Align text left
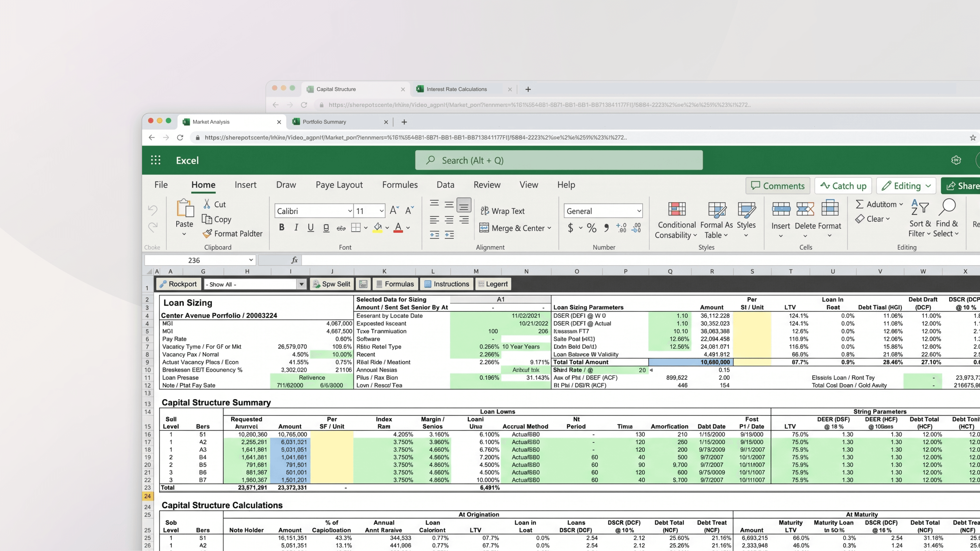 tap(434, 219)
